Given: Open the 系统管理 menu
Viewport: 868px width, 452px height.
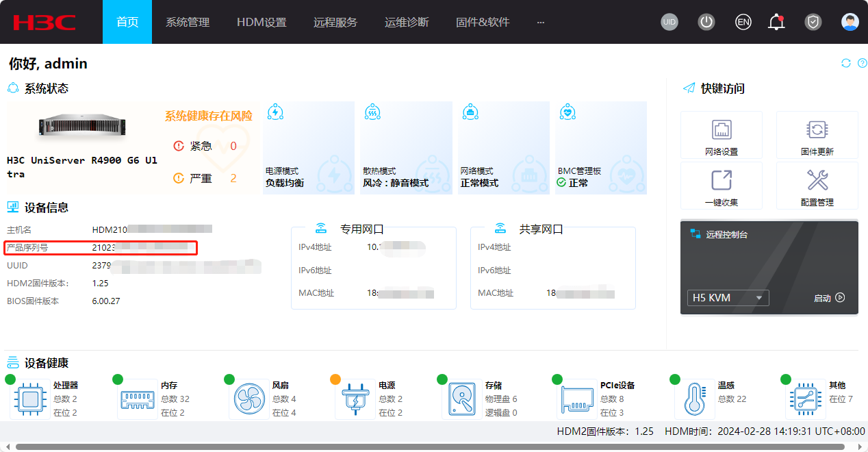Looking at the screenshot, I should pos(188,22).
